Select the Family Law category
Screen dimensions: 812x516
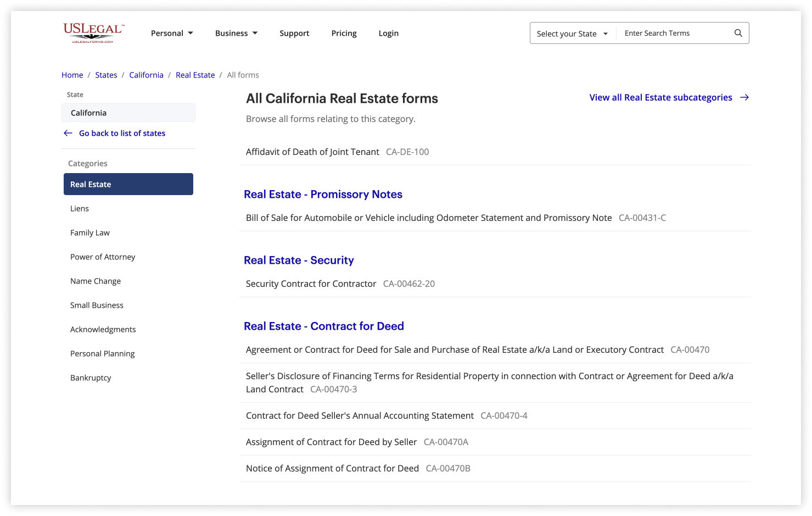pos(89,232)
